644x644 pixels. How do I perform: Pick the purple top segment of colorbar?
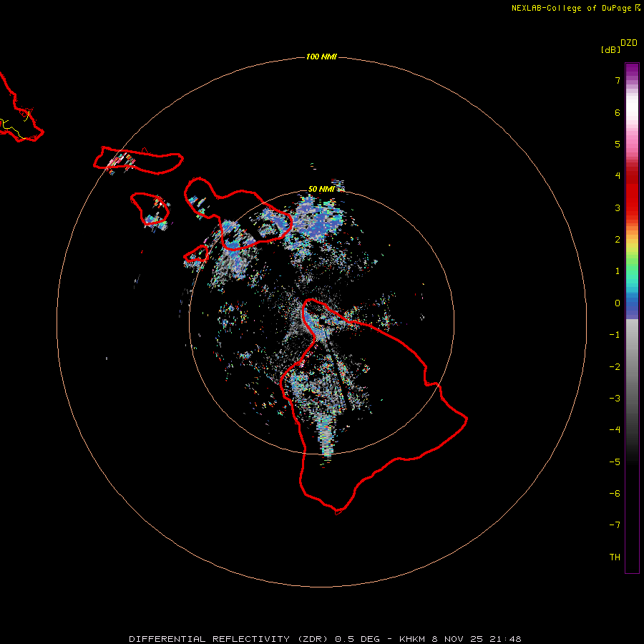632,71
